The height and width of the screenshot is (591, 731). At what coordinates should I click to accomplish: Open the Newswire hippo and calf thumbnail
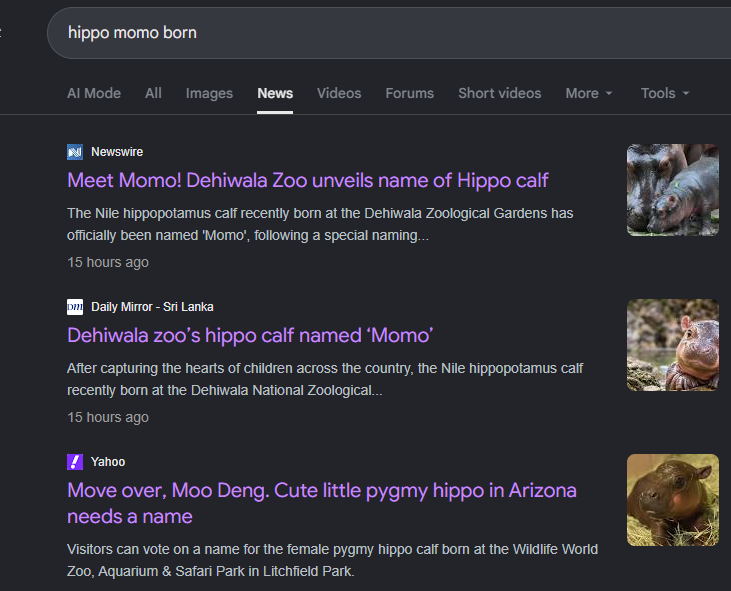pos(673,190)
